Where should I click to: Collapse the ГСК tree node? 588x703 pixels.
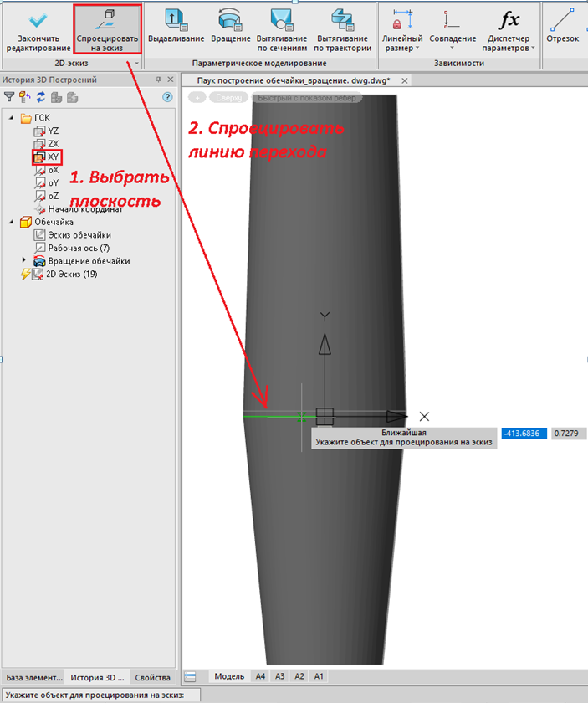[x=12, y=118]
